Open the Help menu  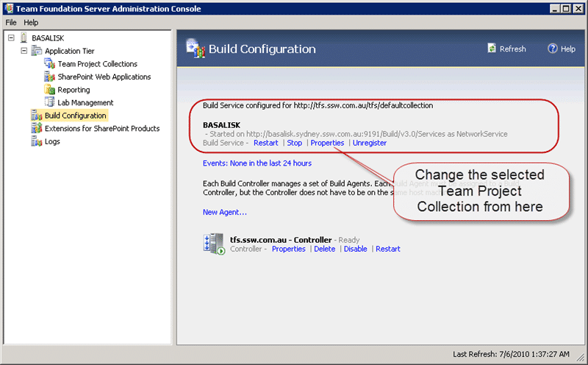coord(31,23)
